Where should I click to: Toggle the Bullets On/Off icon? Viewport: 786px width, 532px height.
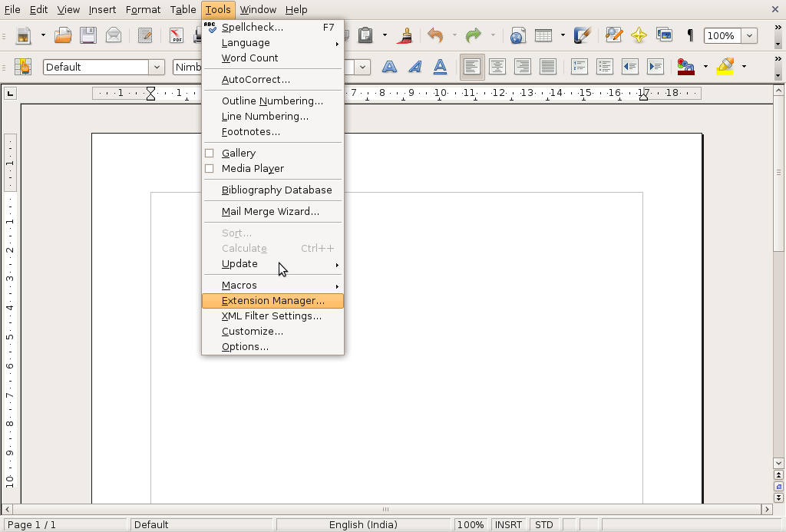(605, 67)
